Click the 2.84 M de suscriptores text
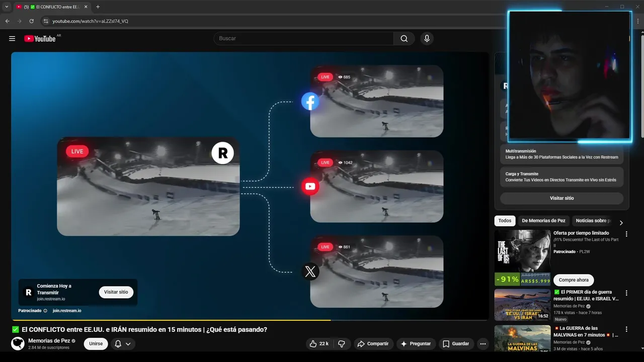The image size is (644, 362). (49, 347)
